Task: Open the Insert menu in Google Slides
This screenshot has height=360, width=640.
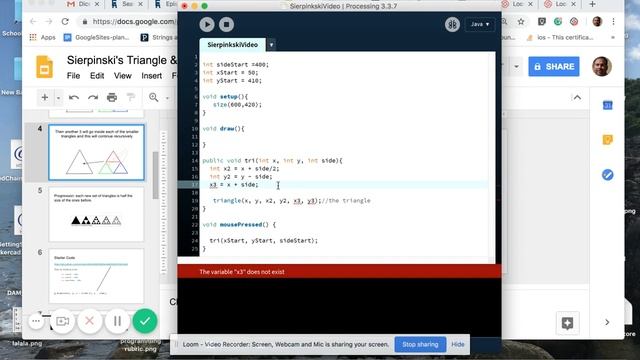Action: 151,76
